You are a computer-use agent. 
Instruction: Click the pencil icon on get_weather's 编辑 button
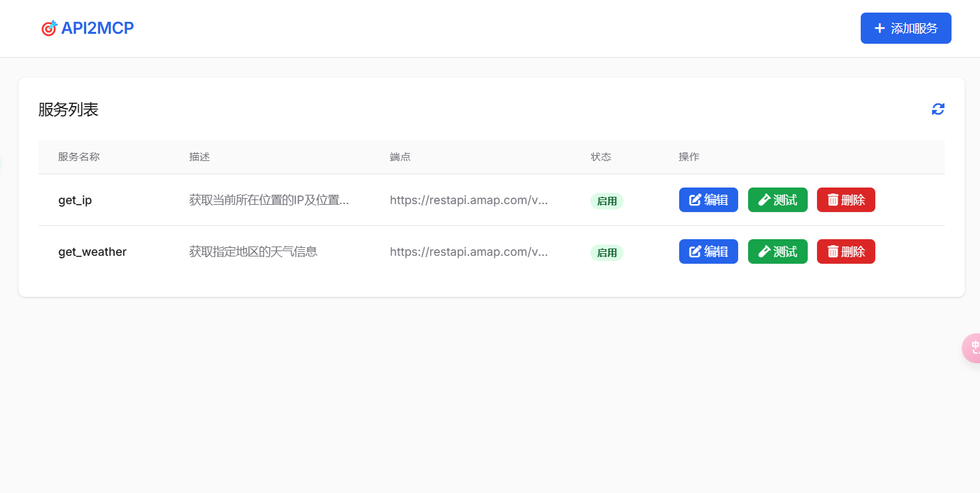[x=695, y=251]
